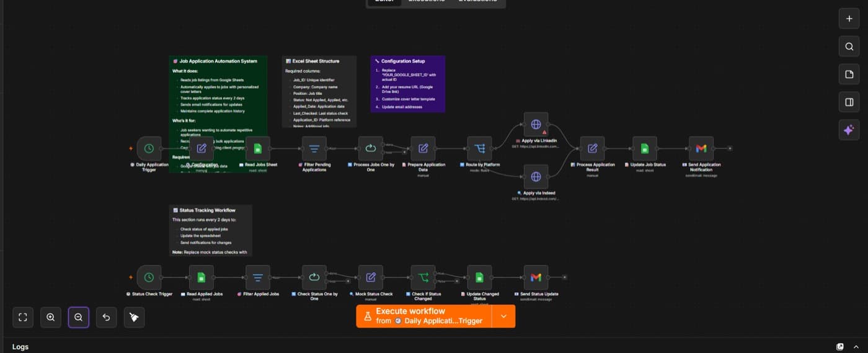Open the canvas search button

[x=849, y=47]
